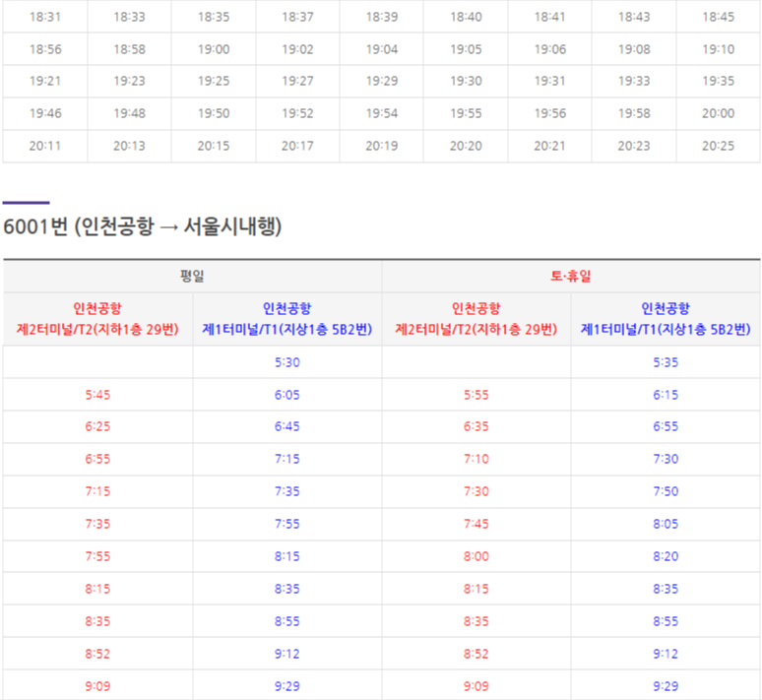Viewport: 762px width, 700px height.
Task: Click the 20:15 time cell
Action: pyautogui.click(x=214, y=146)
